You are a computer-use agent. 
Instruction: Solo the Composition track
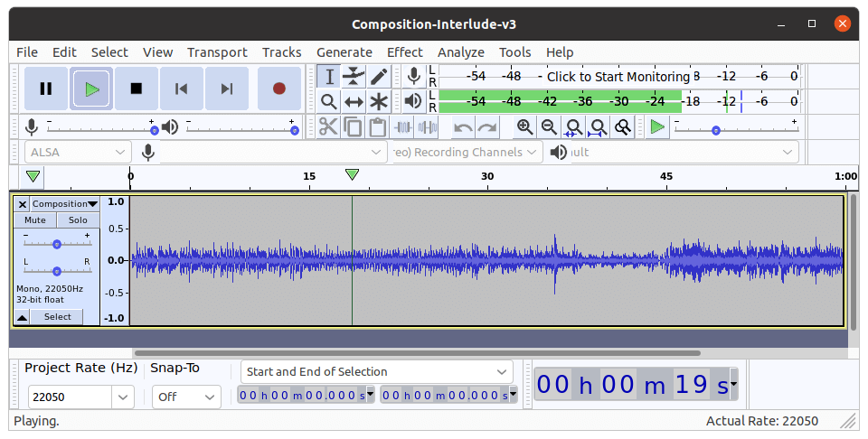tap(78, 220)
